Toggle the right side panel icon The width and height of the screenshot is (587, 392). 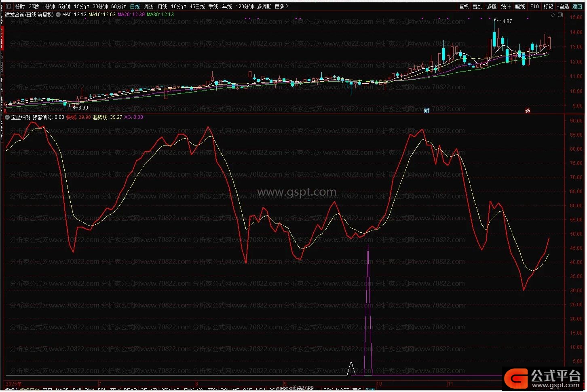click(560, 15)
